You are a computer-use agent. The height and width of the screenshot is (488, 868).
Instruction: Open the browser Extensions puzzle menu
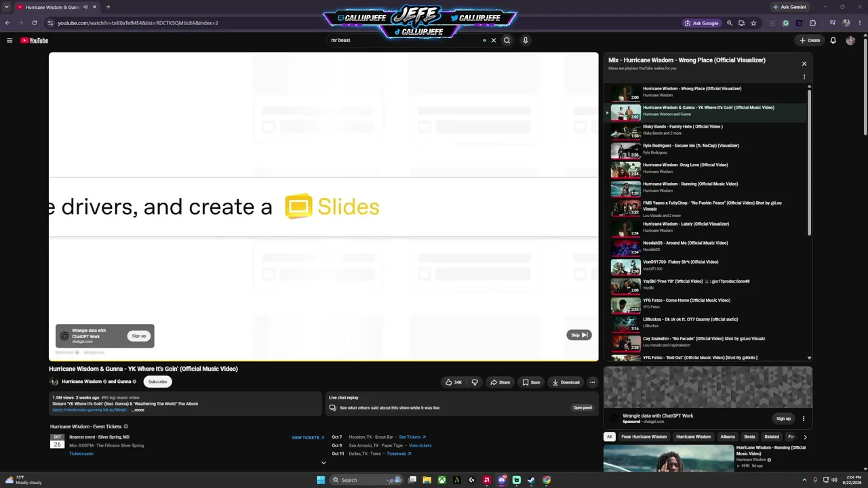coord(813,23)
